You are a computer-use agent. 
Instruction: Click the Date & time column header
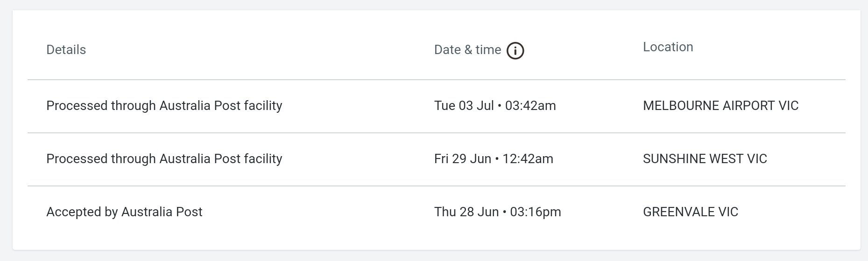point(467,50)
